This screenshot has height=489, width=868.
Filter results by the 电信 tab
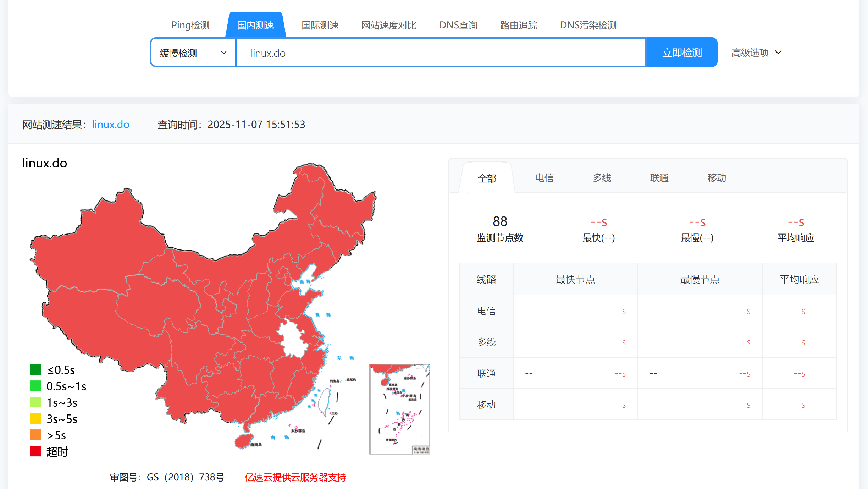click(544, 178)
